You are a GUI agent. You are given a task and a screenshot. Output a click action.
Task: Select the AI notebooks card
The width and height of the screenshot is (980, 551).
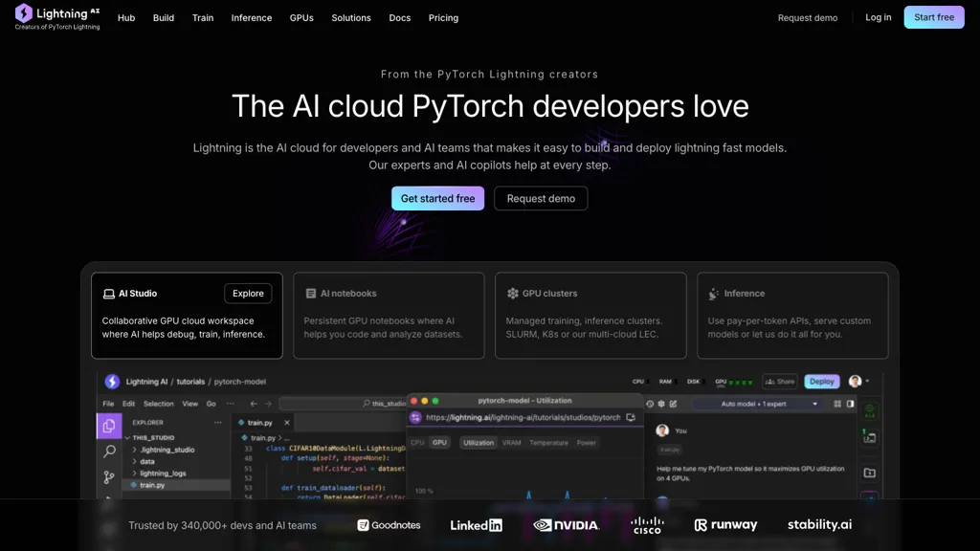[389, 316]
